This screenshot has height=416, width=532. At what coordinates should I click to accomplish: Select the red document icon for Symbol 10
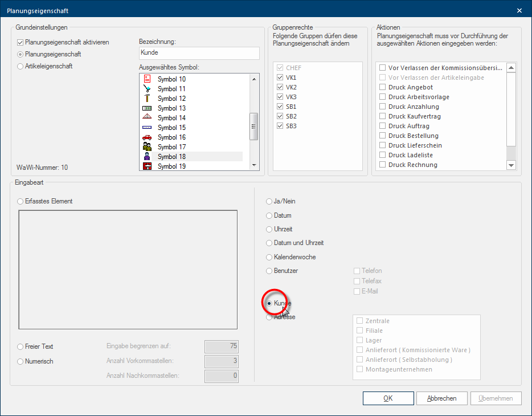click(x=147, y=79)
